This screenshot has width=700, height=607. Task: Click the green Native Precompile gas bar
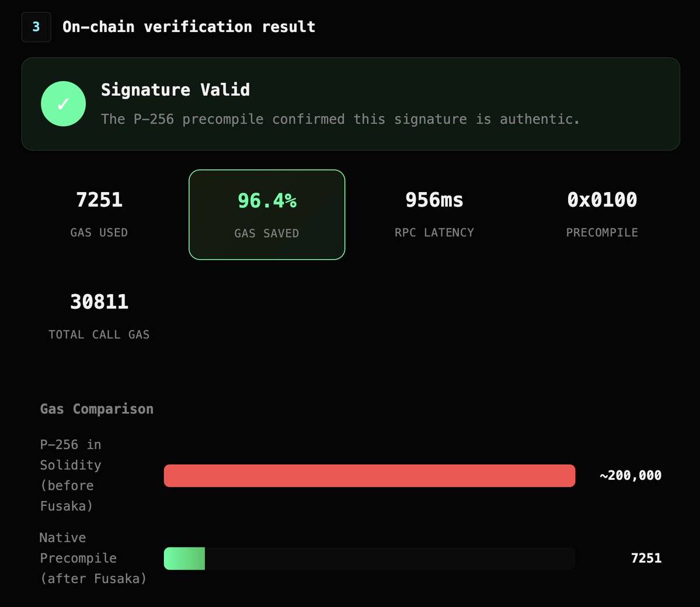click(x=184, y=559)
